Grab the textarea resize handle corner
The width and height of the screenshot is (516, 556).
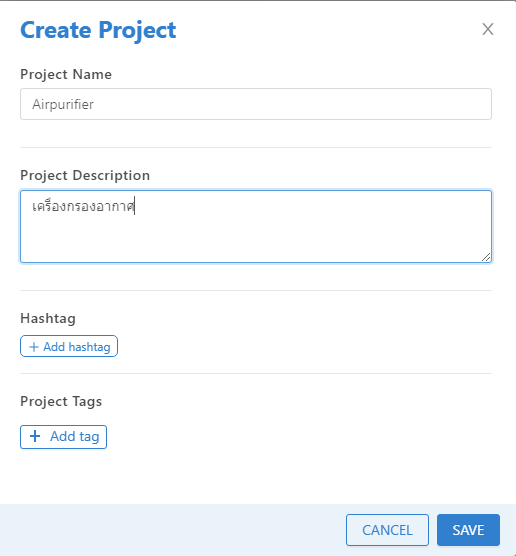[x=486, y=257]
